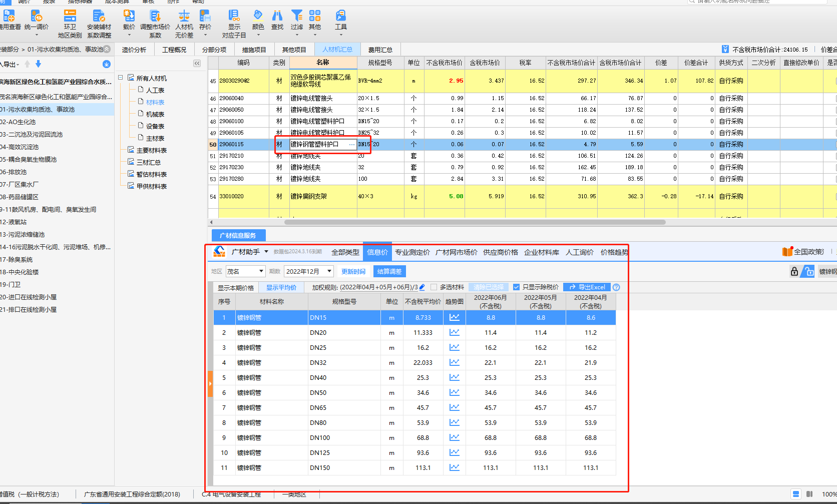Collapse the breadcrumb bar with the up-chevron icon
This screenshot has width=837, height=504.
coord(107,49)
